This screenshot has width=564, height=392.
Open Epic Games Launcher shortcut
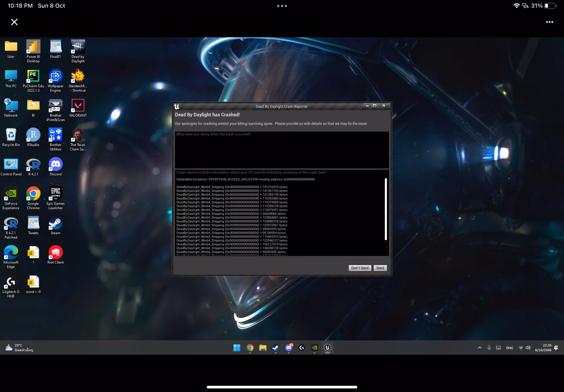56,198
